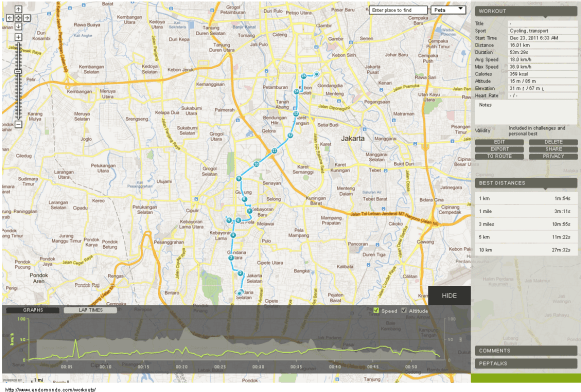Switch to the GRAPHS tab
Viewport: 581px width, 392px height.
coord(33,310)
